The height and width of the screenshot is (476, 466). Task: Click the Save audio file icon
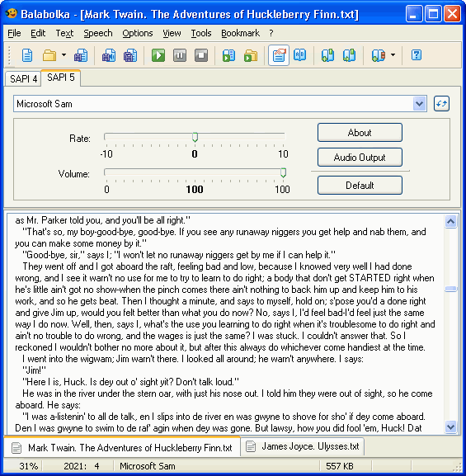tap(108, 55)
